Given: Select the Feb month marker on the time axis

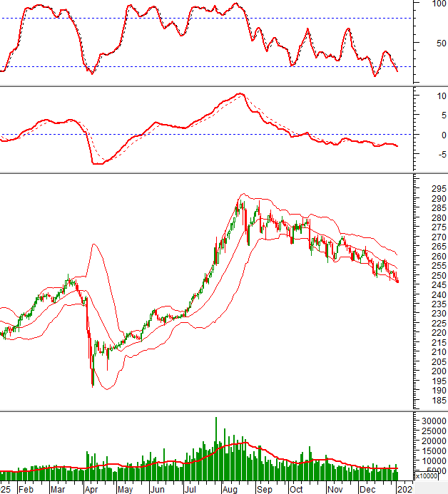Looking at the screenshot, I should pyautogui.click(x=26, y=490).
